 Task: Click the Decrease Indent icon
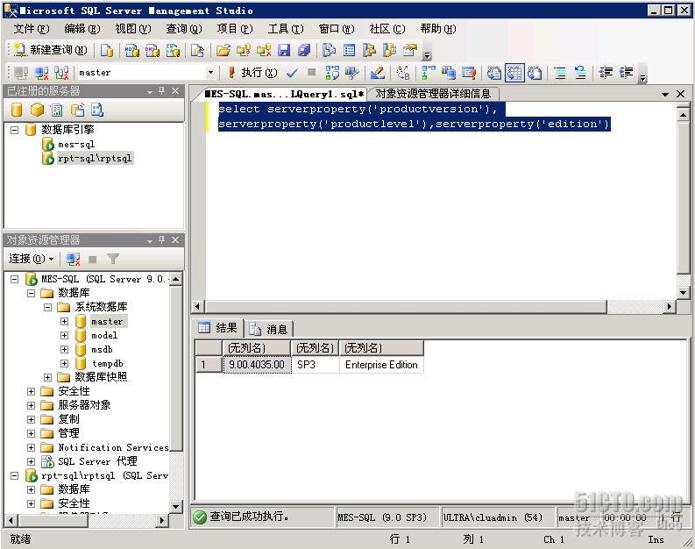click(605, 73)
